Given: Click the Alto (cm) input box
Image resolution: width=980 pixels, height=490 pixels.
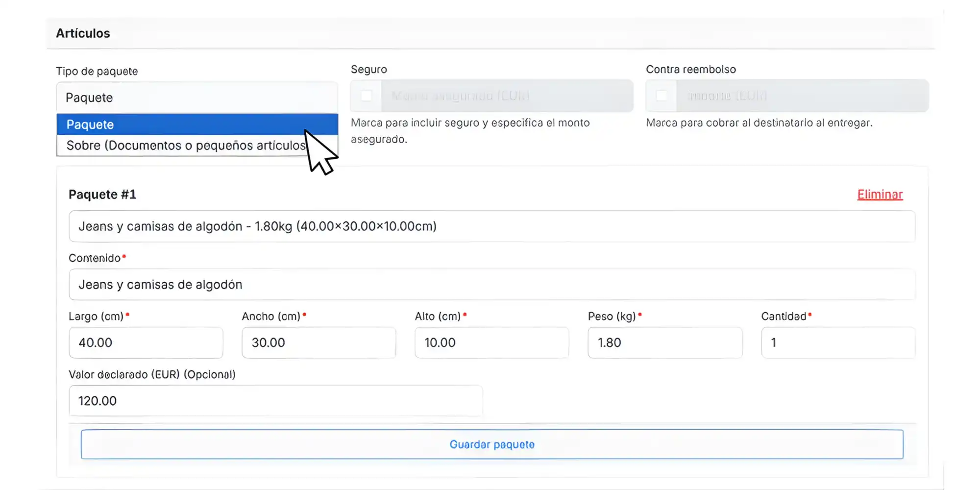Looking at the screenshot, I should click(x=491, y=343).
